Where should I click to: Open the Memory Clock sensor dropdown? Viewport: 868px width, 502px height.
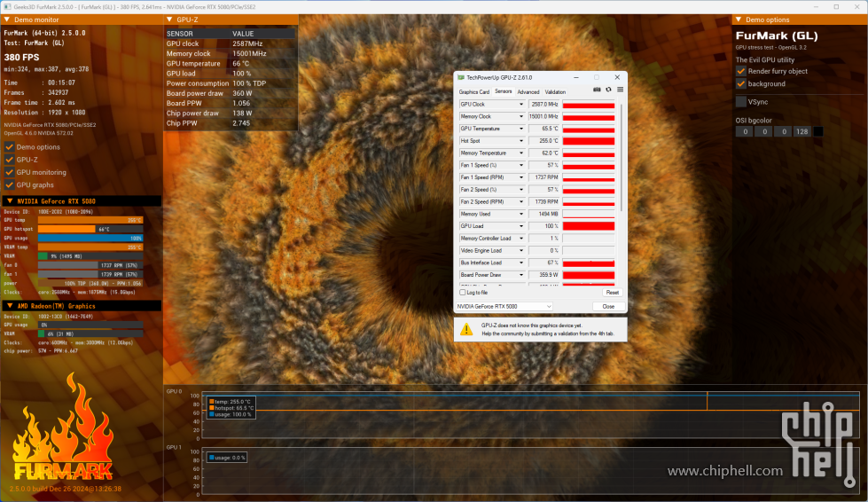point(521,116)
